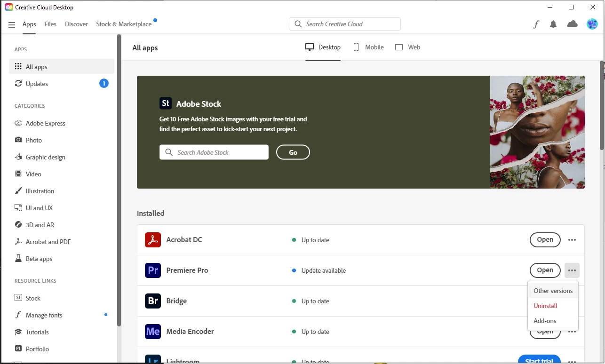
Task: Select the Web tab
Action: [408, 47]
